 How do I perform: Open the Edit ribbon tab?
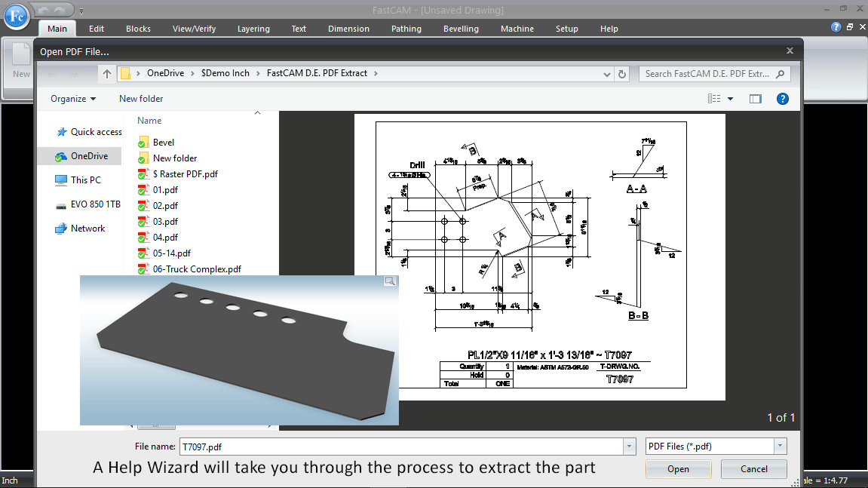[97, 29]
